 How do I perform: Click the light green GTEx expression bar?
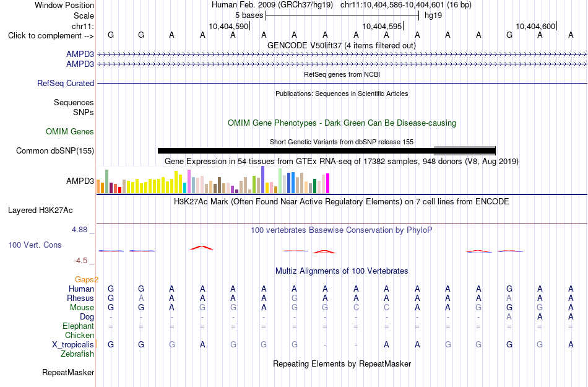point(280,181)
